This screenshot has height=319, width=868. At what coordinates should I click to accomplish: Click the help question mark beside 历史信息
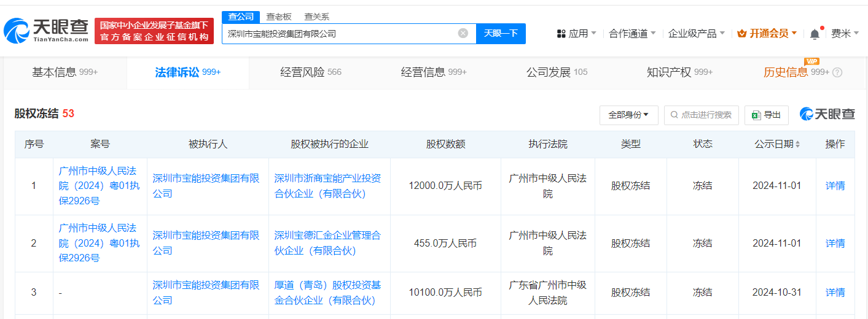tap(837, 72)
